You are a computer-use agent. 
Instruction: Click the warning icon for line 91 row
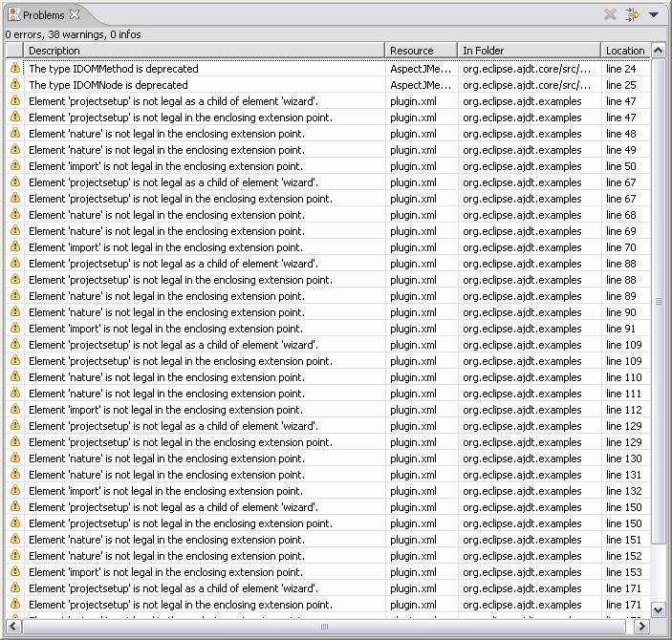[x=14, y=329]
